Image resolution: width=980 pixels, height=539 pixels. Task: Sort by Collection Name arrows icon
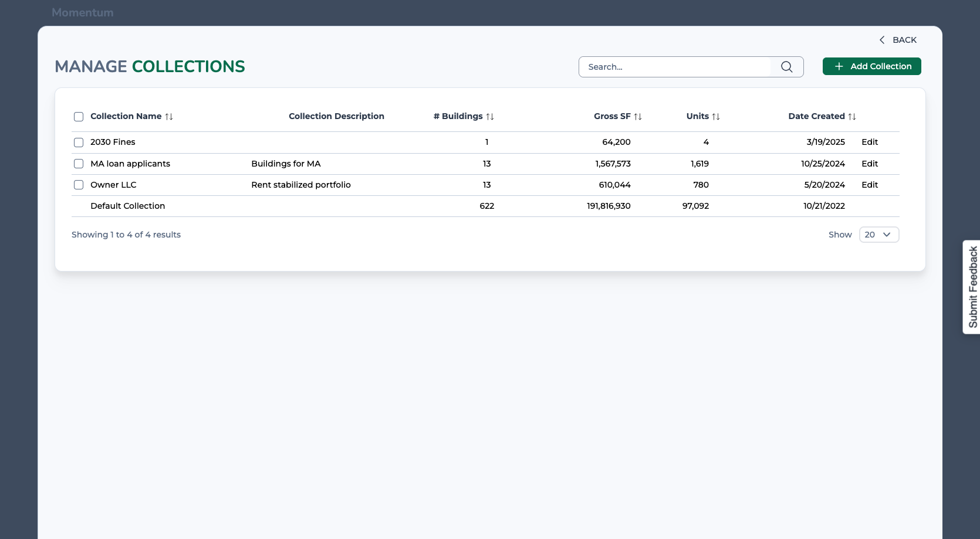pyautogui.click(x=169, y=117)
